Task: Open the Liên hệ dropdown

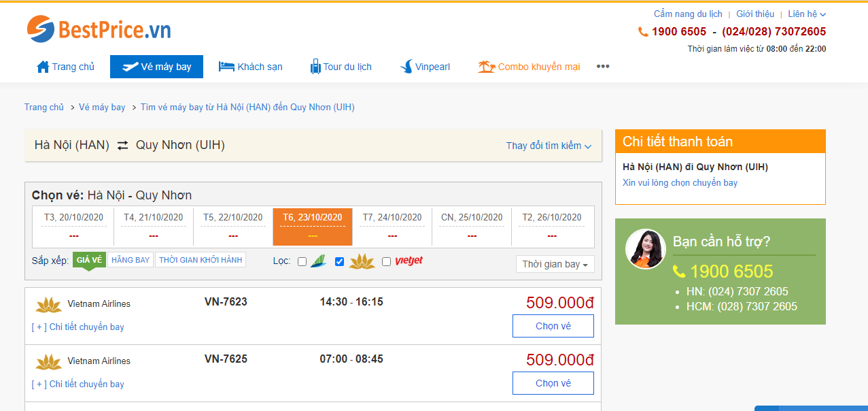Action: click(807, 14)
